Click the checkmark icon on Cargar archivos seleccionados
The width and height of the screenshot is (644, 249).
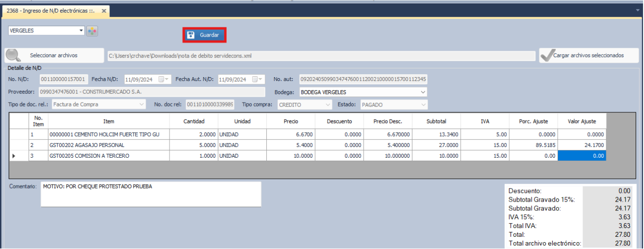click(547, 56)
